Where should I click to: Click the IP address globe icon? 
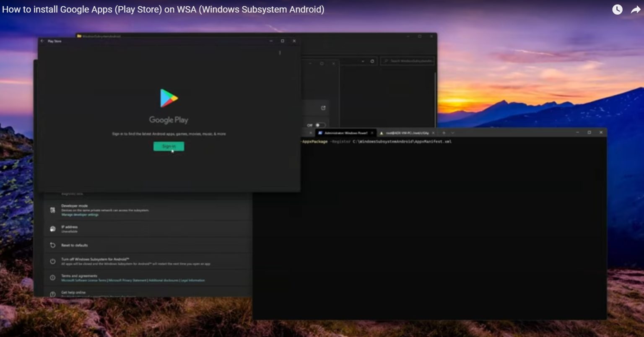pyautogui.click(x=52, y=228)
